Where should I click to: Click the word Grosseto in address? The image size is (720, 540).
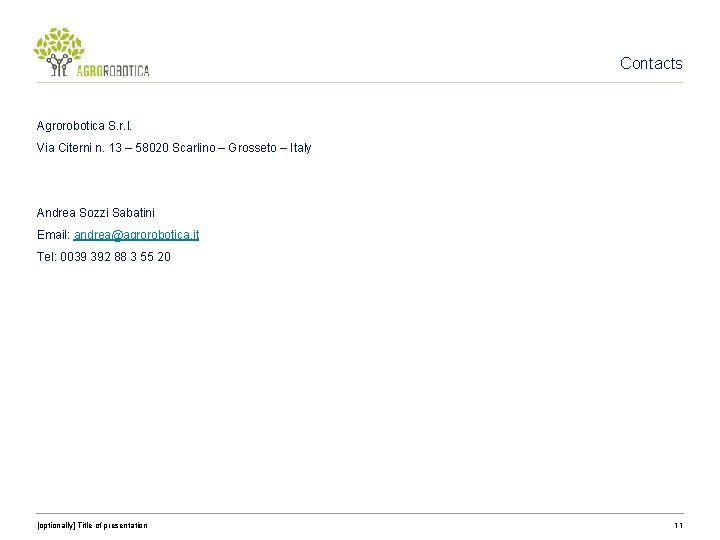tap(253, 148)
